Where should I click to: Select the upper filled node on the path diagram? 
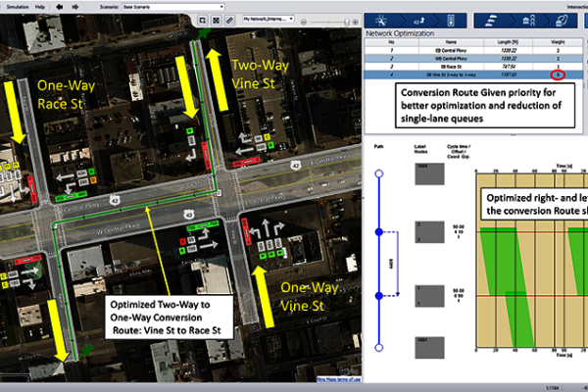[x=378, y=232]
